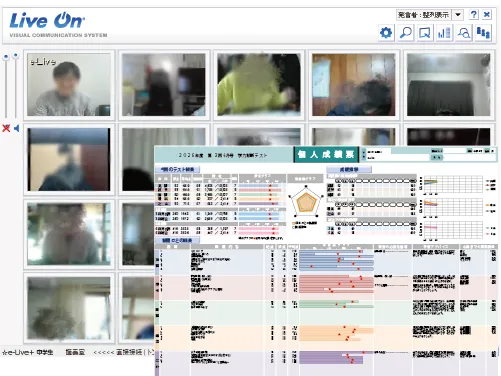Open the participants list icon
This screenshot has height=376, width=501.
[x=483, y=33]
